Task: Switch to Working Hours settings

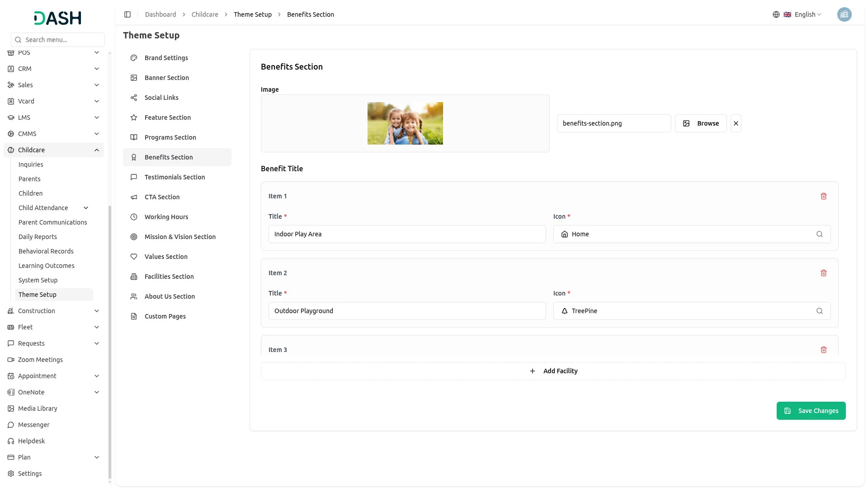Action: coord(166,217)
